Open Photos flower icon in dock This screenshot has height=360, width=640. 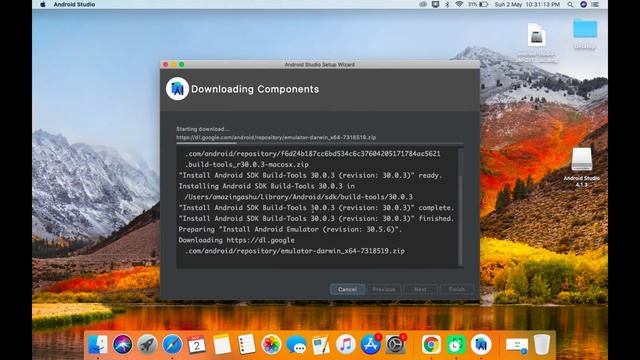click(x=271, y=345)
